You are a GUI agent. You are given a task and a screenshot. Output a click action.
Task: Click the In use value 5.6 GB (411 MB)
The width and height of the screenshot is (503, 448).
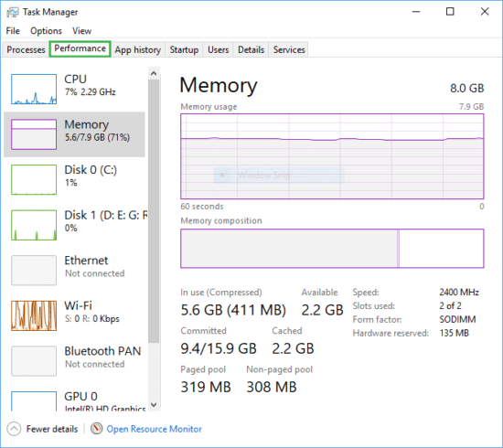pos(233,310)
